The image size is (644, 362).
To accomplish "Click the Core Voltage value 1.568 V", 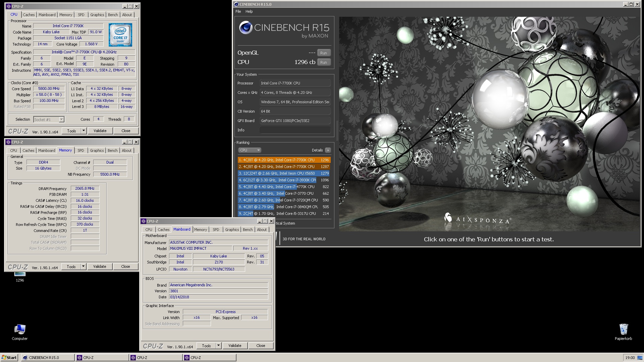I will tap(91, 44).
